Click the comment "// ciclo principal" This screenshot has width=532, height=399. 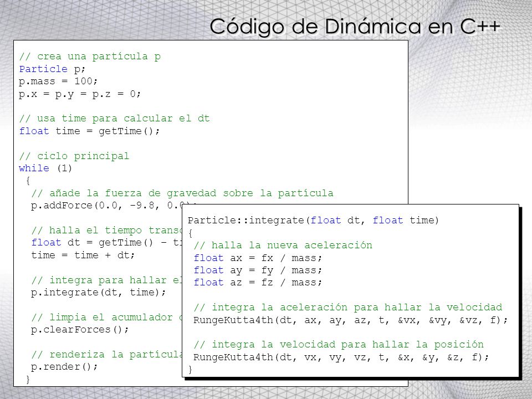(74, 156)
